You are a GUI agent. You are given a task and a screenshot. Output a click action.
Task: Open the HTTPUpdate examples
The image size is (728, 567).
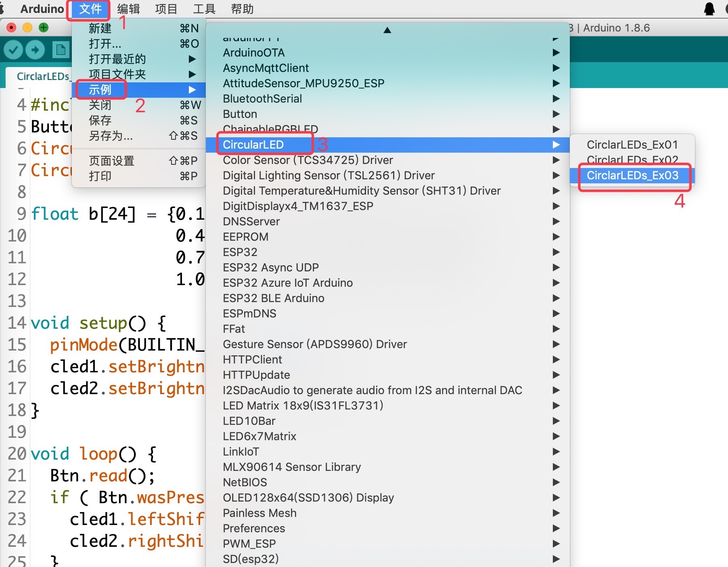[387, 375]
